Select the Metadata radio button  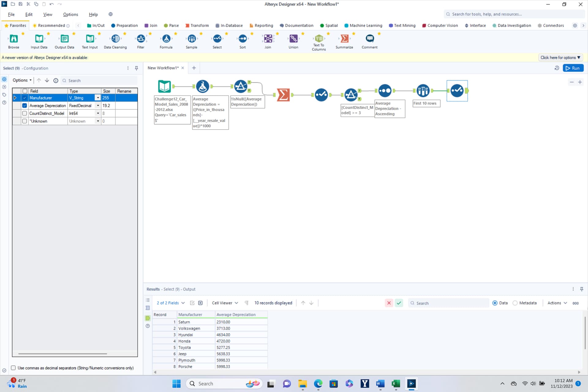coord(515,303)
